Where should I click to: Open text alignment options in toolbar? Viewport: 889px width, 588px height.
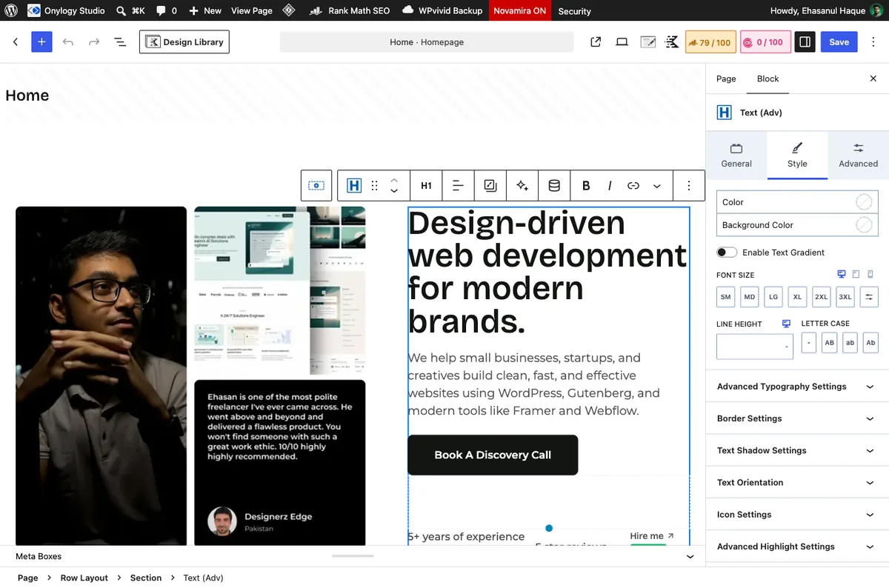458,186
